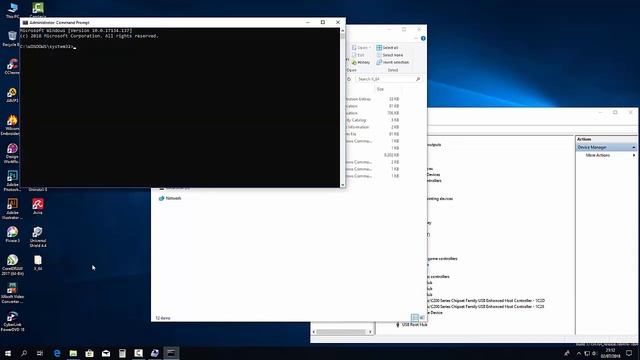The image size is (640, 360).
Task: Click Device Manager horizontal scrollbar left arrow
Action: pos(313,332)
